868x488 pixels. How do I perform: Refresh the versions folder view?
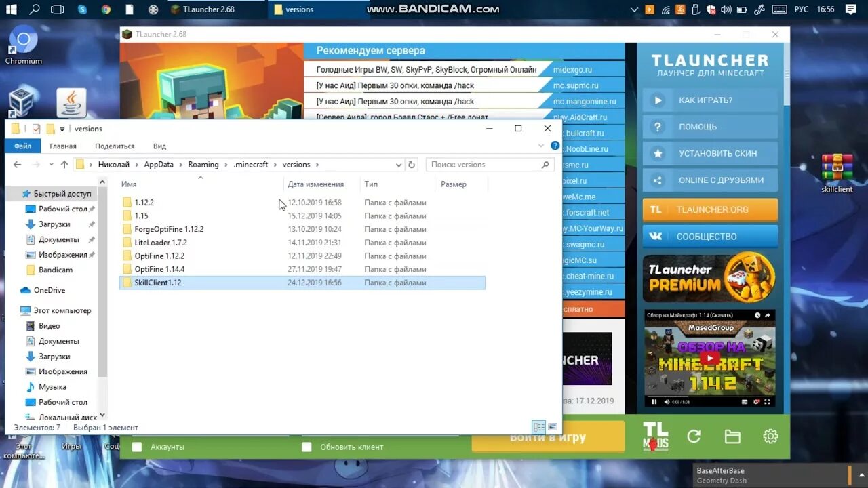pos(411,165)
